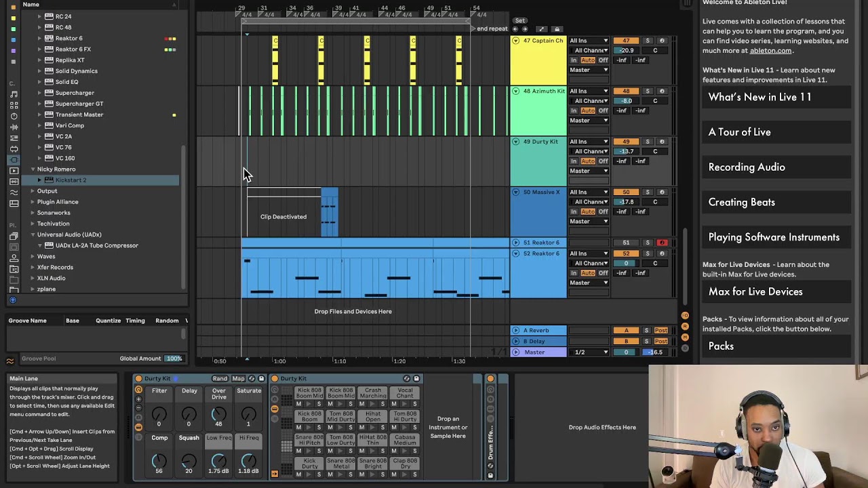Click the Name column header in browser
Image resolution: width=868 pixels, height=488 pixels.
click(31, 5)
